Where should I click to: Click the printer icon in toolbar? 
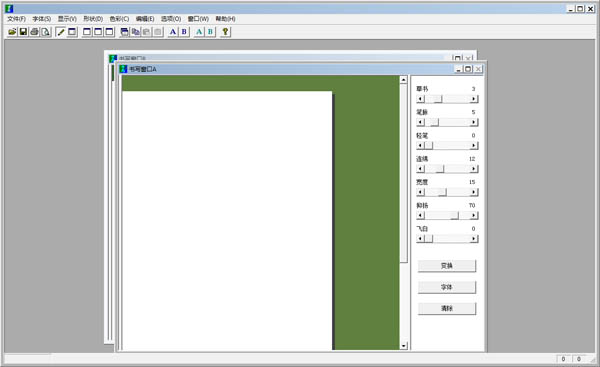click(x=34, y=32)
